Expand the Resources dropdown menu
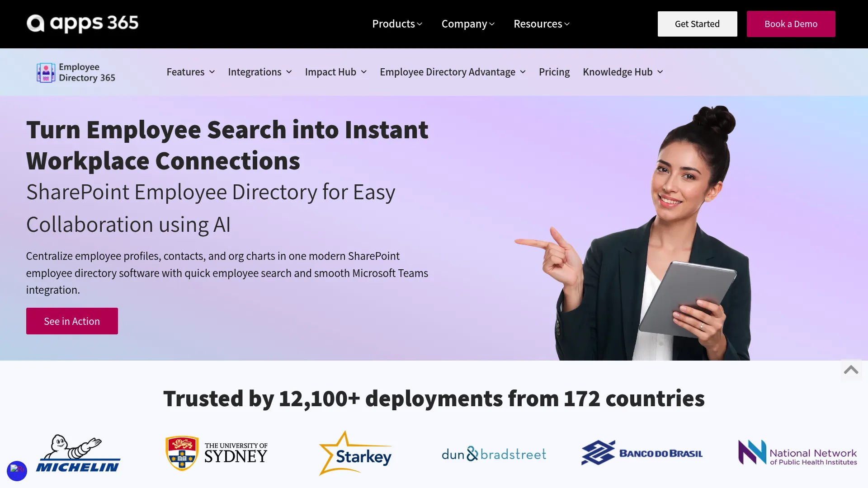868x488 pixels. click(x=542, y=24)
